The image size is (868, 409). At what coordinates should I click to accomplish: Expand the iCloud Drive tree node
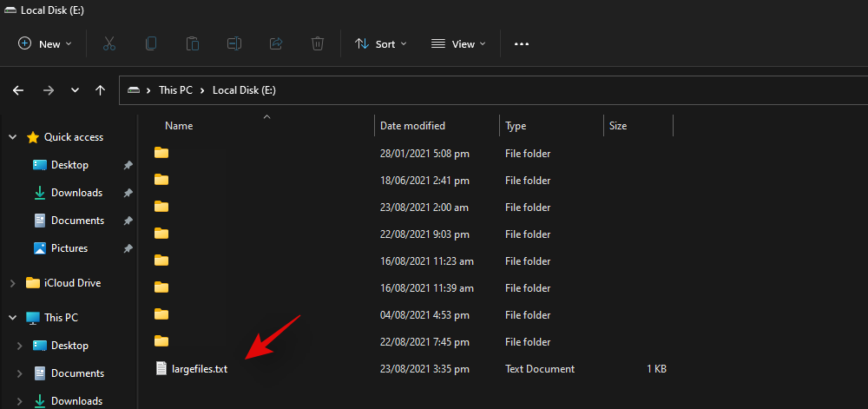tap(12, 283)
